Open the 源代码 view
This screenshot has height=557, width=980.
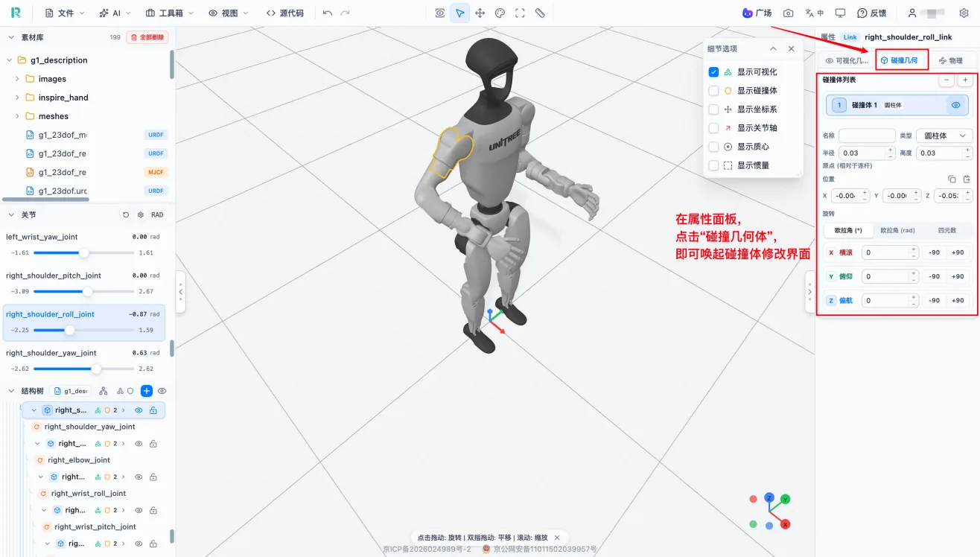[285, 13]
